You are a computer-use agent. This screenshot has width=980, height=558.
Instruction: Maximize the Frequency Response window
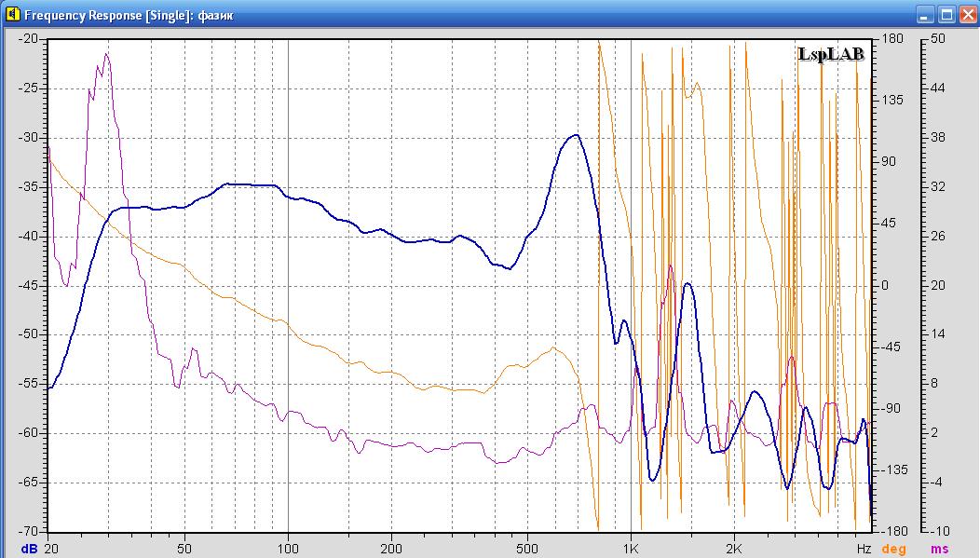pos(946,15)
